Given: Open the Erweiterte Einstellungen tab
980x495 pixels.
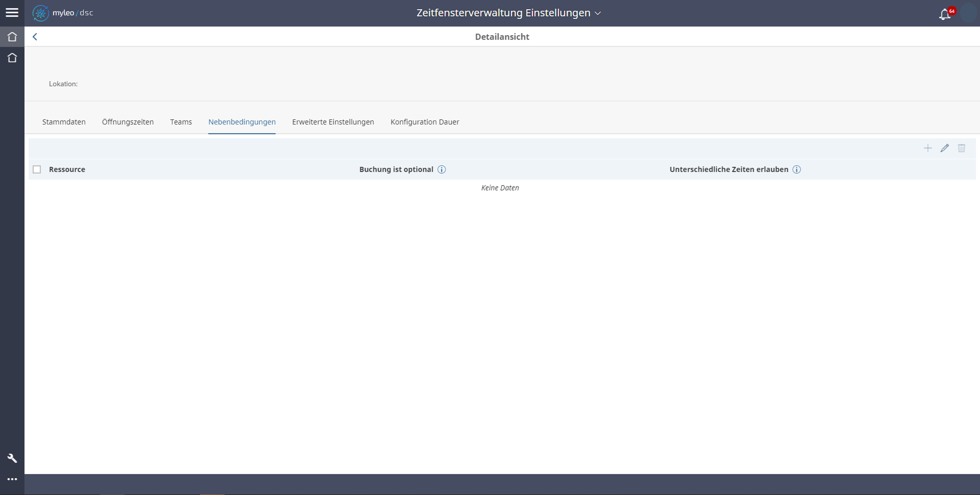Looking at the screenshot, I should click(333, 122).
